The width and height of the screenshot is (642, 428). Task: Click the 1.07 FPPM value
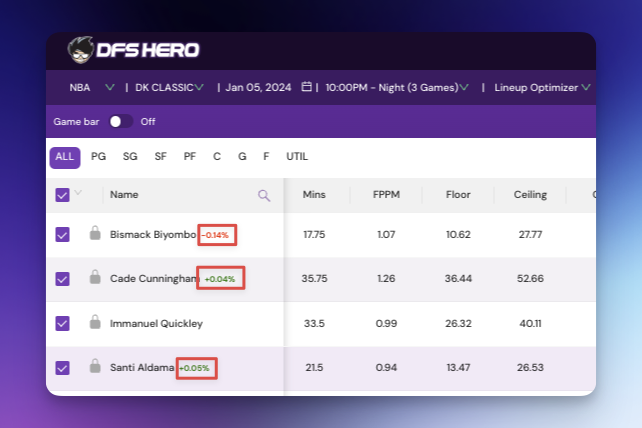tap(386, 235)
